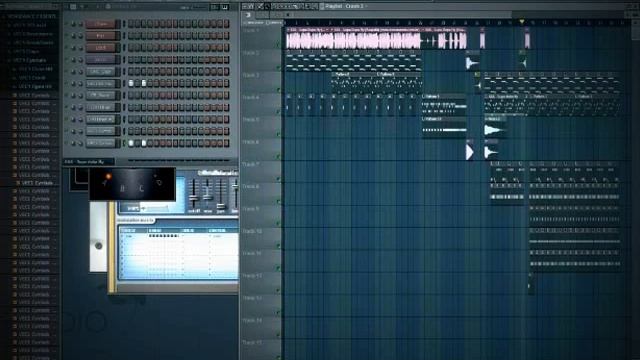Image resolution: width=640 pixels, height=360 pixels.
Task: Click the Track 10 label in playlist
Action: coord(252,231)
